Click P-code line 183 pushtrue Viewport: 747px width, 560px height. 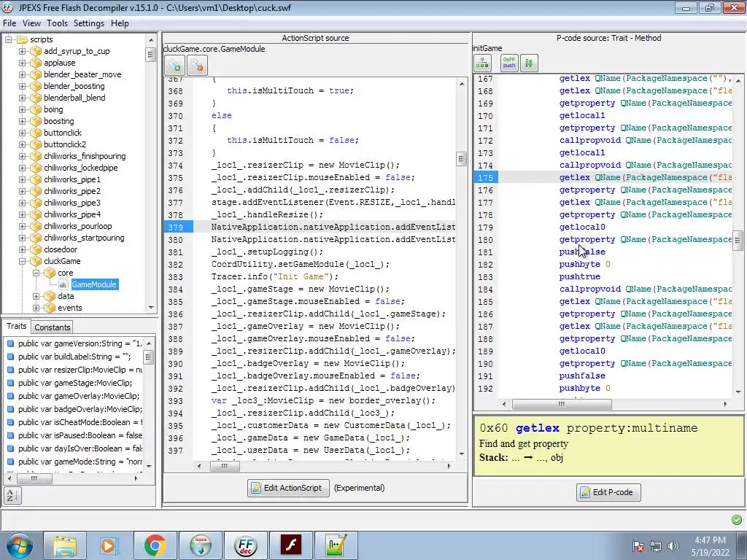[x=579, y=276]
